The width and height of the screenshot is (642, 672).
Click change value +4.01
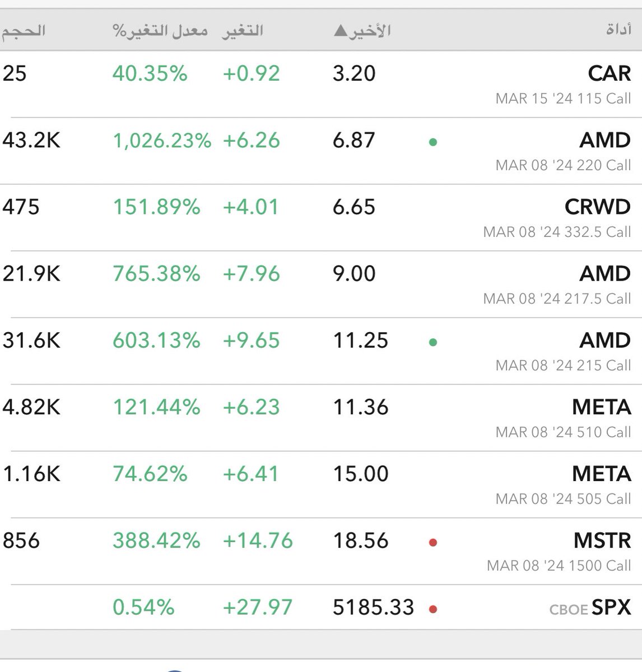tap(250, 207)
